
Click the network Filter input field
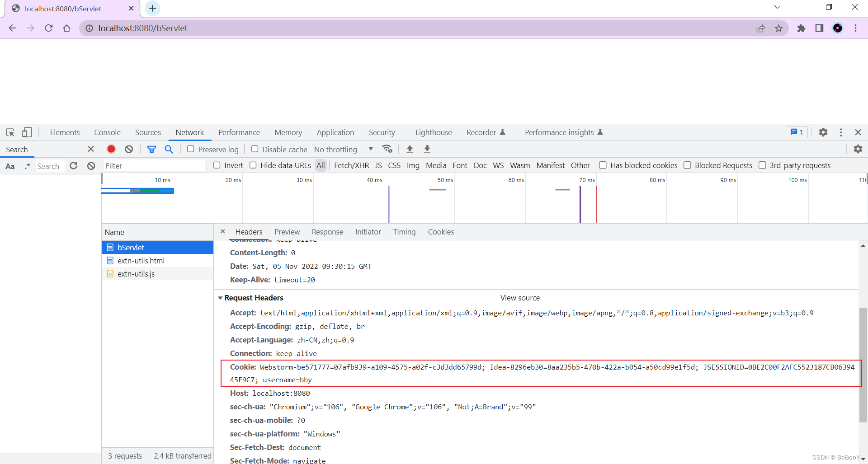point(154,166)
